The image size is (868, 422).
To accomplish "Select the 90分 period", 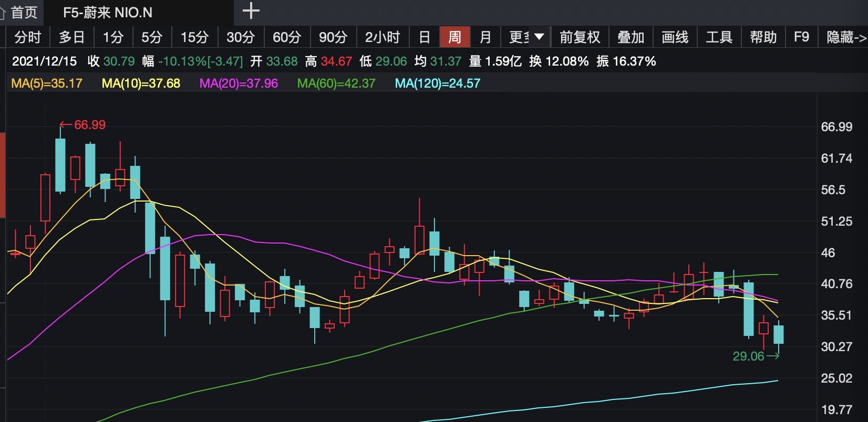I will [x=333, y=37].
